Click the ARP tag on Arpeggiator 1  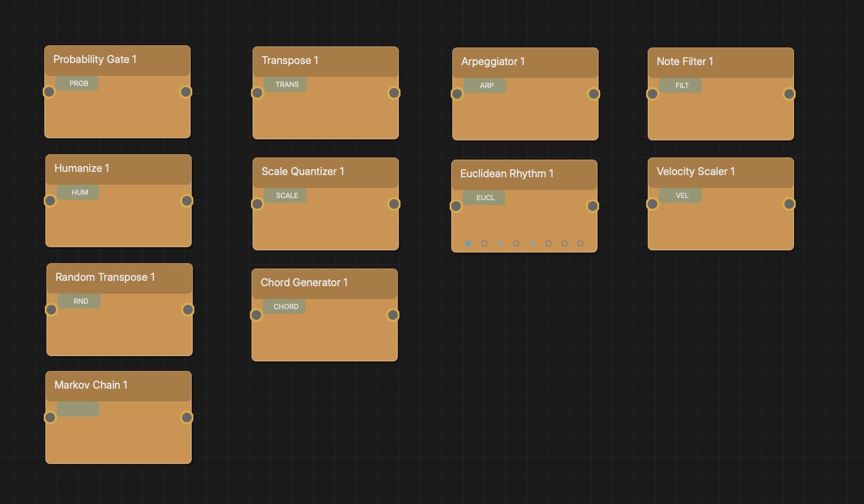pyautogui.click(x=485, y=85)
